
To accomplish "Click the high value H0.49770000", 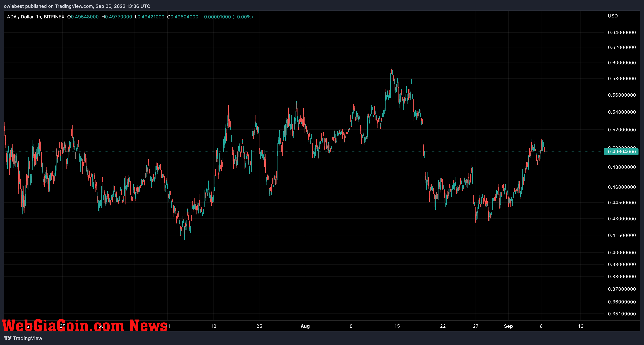I will pyautogui.click(x=117, y=17).
